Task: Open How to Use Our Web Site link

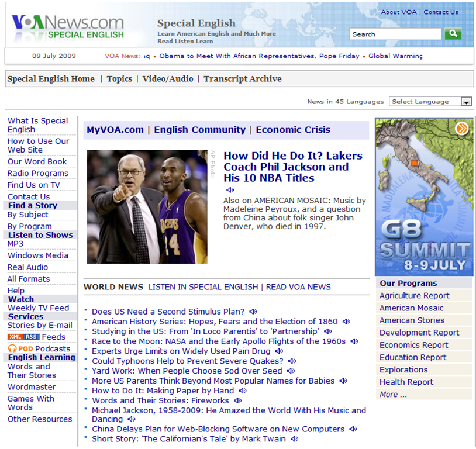Action: click(x=38, y=146)
